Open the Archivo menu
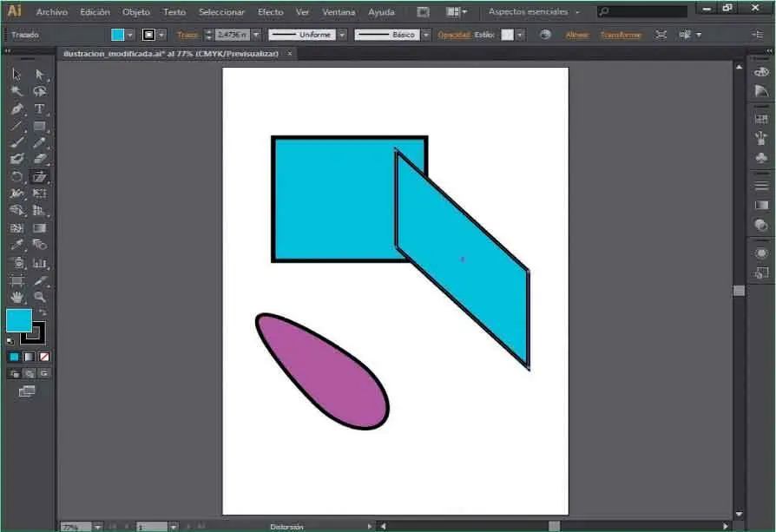This screenshot has height=532, width=776. click(x=51, y=12)
